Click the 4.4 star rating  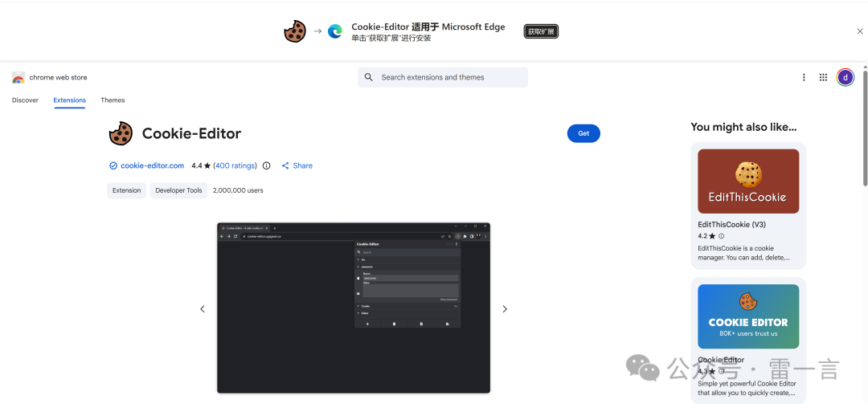[x=201, y=165]
